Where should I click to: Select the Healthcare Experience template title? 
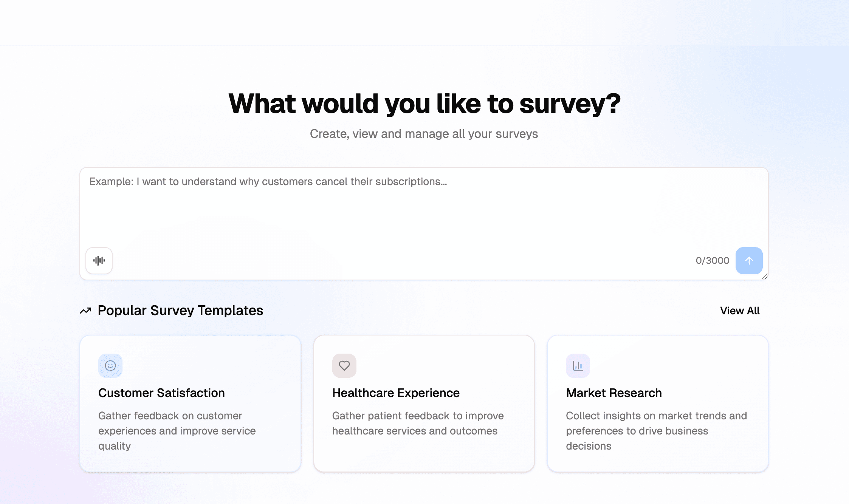pos(396,393)
